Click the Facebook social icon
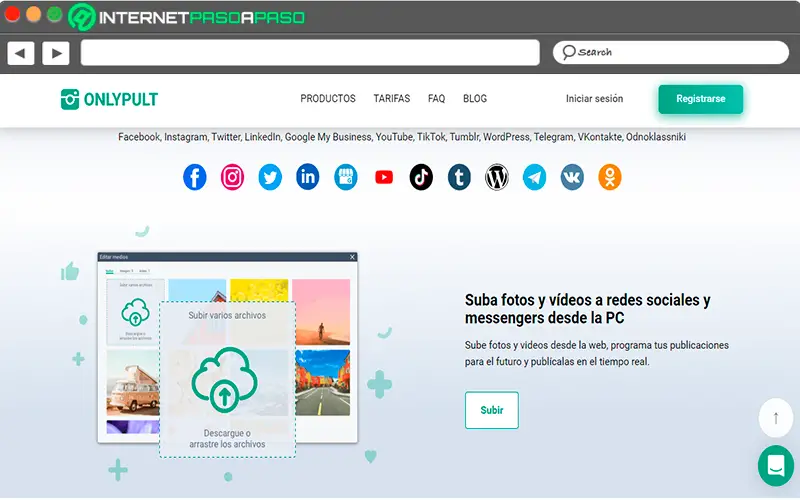 coord(194,177)
